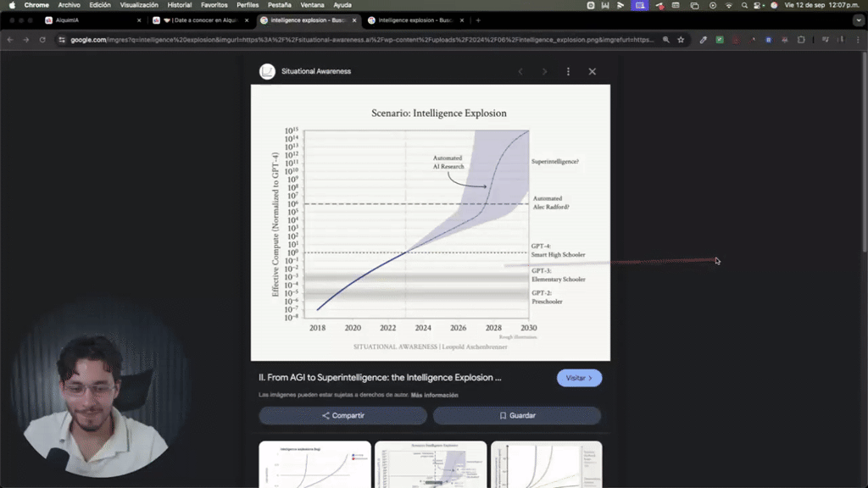Click the page vertical scrollbar

click(x=864, y=152)
